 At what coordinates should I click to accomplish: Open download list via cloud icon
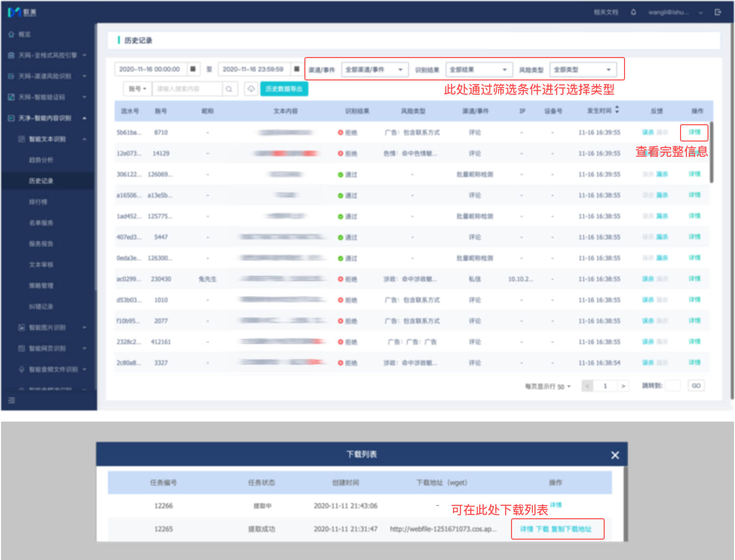coord(251,89)
